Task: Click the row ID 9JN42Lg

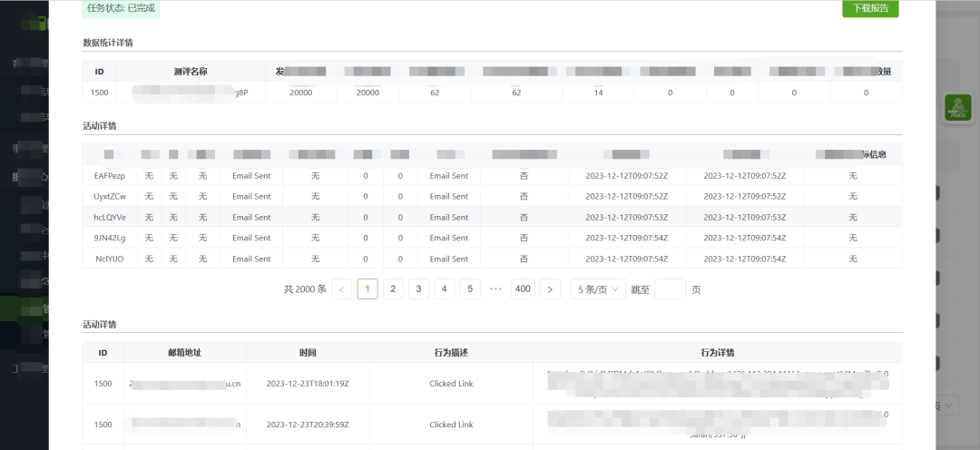Action: 110,238
